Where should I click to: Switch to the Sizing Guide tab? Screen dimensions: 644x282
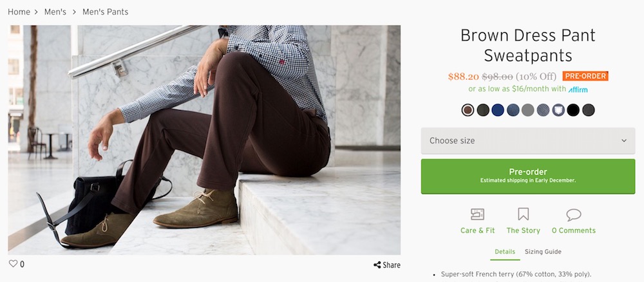543,252
